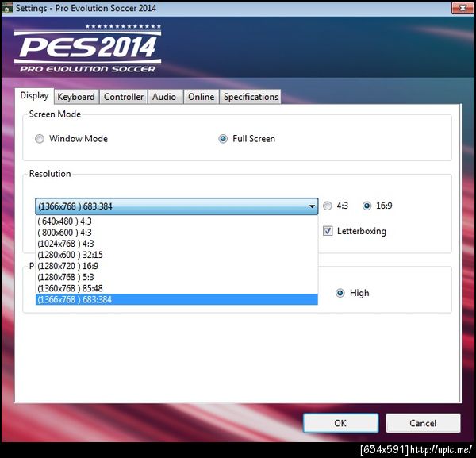View the Specifications tab

pyautogui.click(x=251, y=97)
